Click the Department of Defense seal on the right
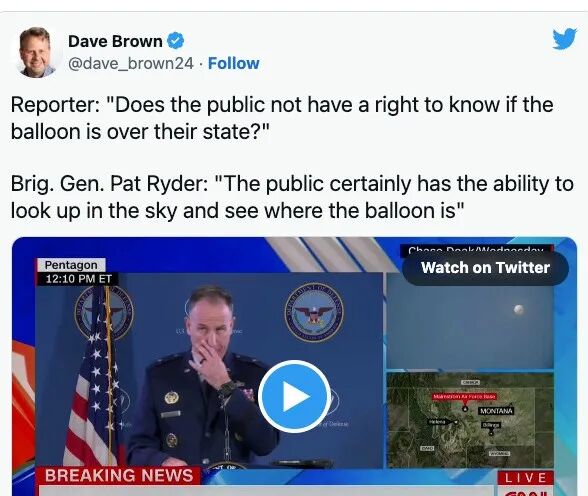 pos(314,312)
